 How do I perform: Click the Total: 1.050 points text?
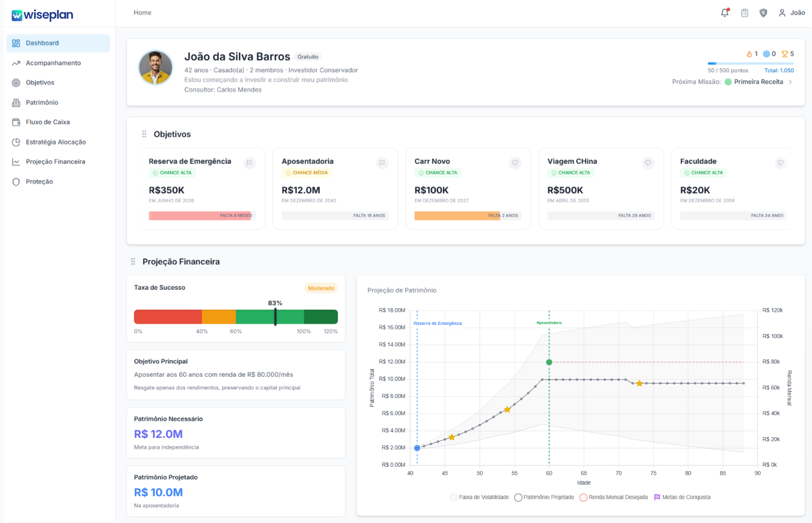[x=779, y=71]
